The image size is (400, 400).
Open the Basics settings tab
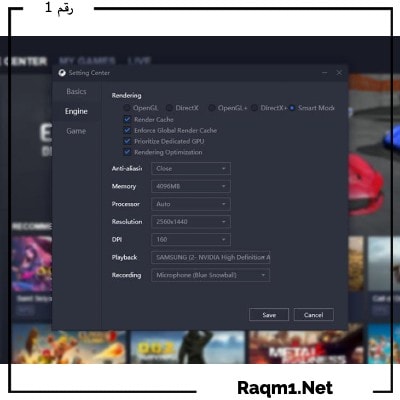coord(76,91)
